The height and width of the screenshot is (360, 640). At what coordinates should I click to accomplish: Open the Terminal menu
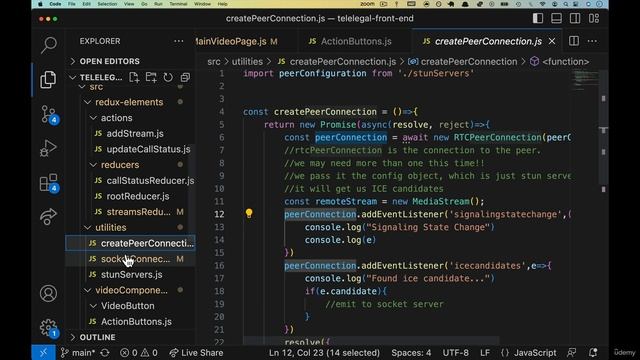point(178,4)
